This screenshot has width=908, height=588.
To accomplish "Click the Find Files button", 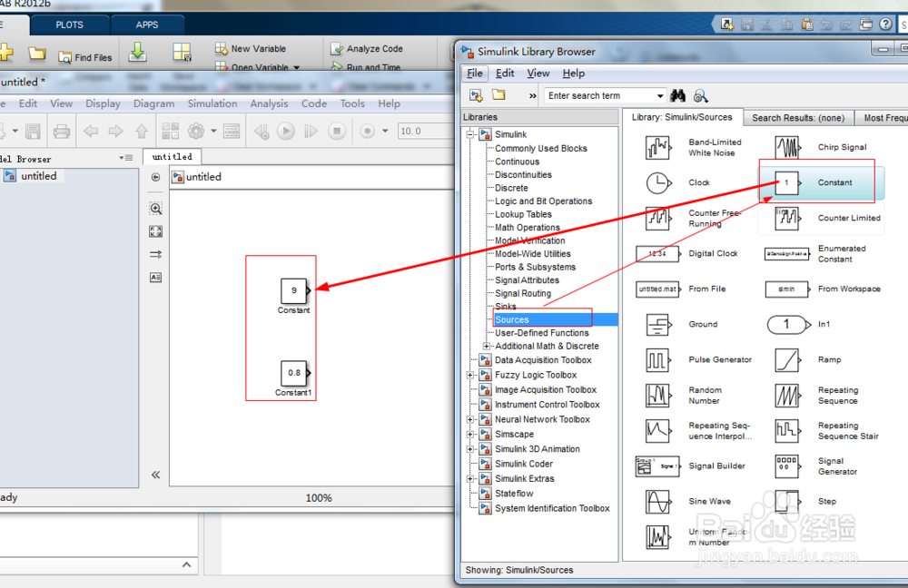I will coord(85,57).
